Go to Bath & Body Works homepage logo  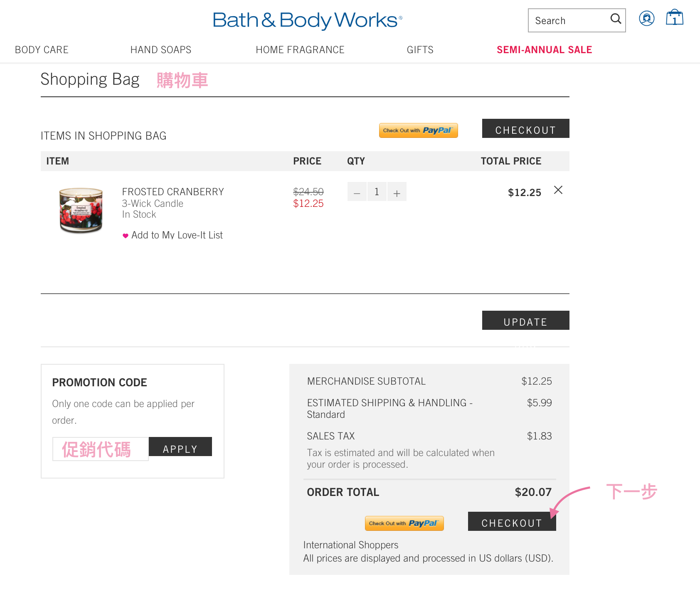pos(307,20)
